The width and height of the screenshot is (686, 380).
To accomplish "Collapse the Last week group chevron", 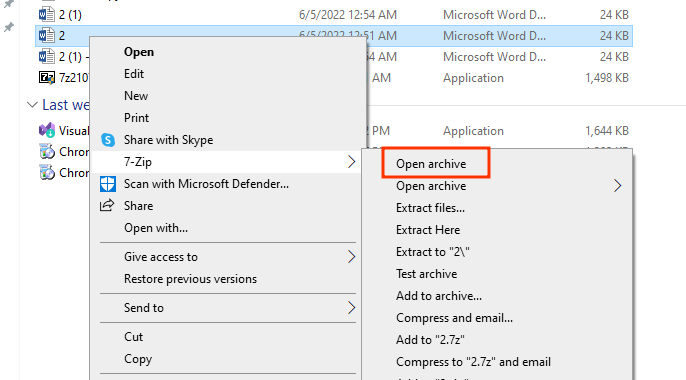I will pos(32,105).
